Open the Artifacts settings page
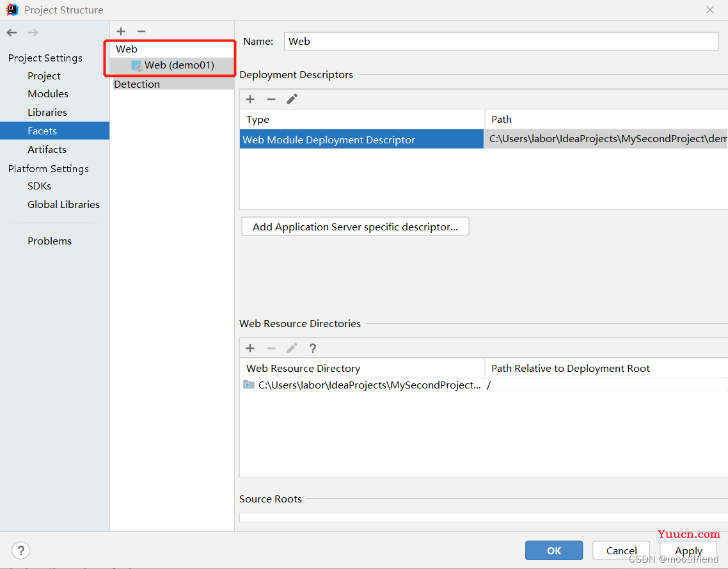Screen dimensions: 728x569 (47, 150)
